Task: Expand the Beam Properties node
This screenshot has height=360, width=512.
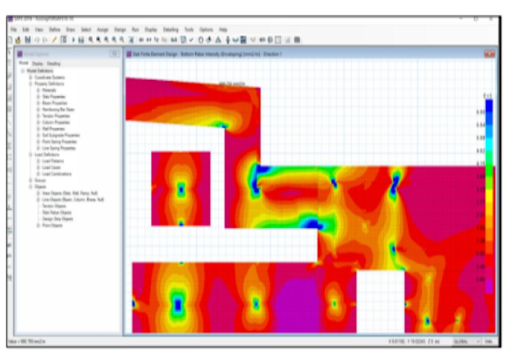Action: pos(38,103)
